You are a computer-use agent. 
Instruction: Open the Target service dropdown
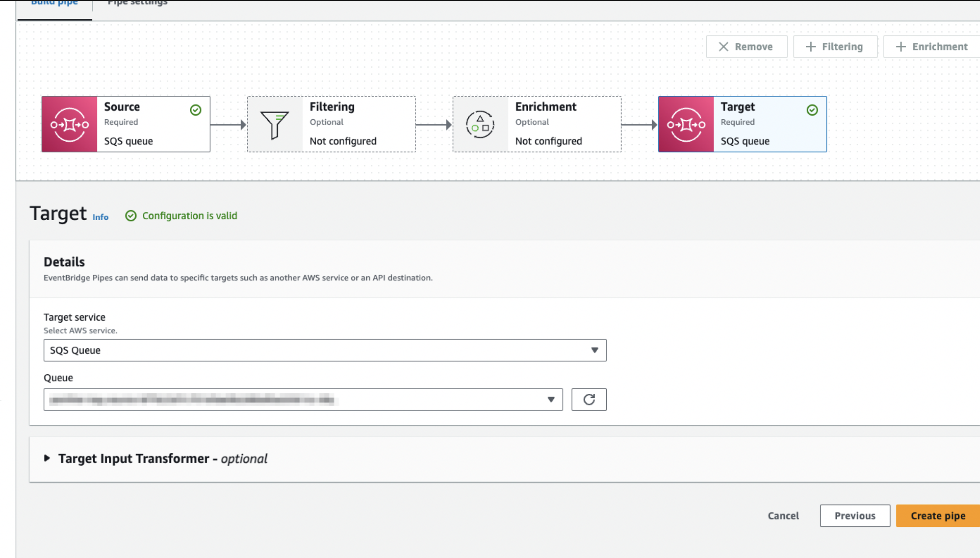tap(325, 350)
